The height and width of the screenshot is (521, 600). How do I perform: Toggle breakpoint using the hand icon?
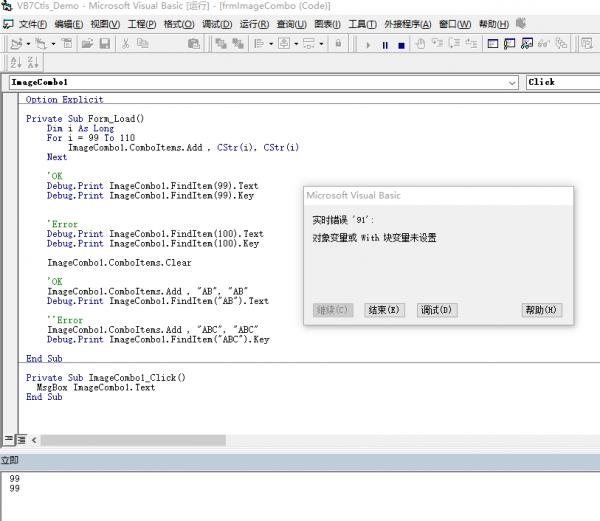coord(421,44)
